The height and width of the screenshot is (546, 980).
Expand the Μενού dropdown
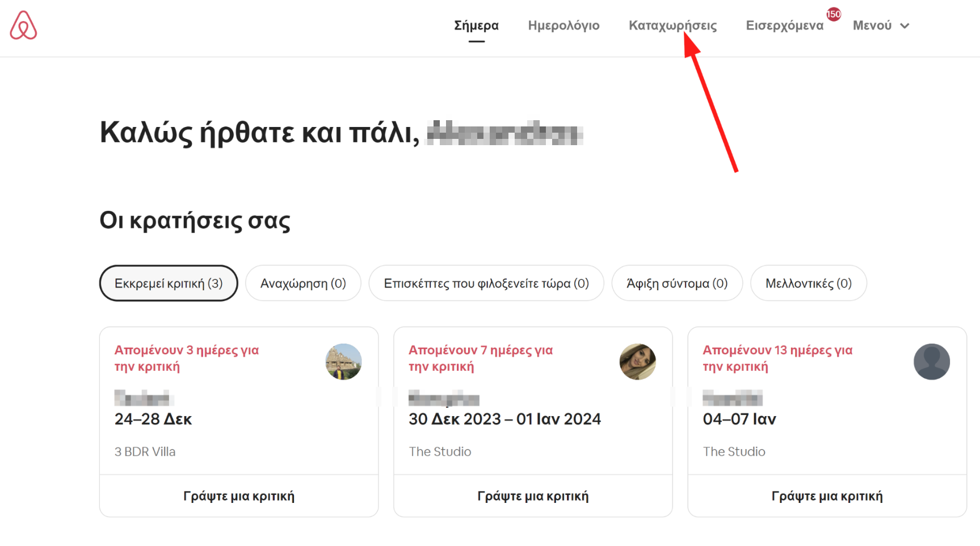coord(881,26)
